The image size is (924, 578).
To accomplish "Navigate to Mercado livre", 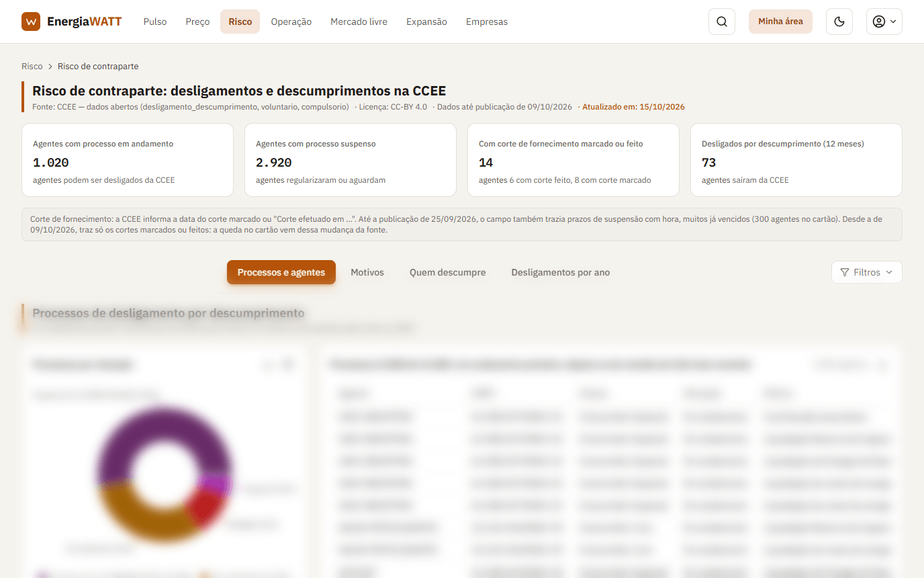I will pyautogui.click(x=359, y=22).
